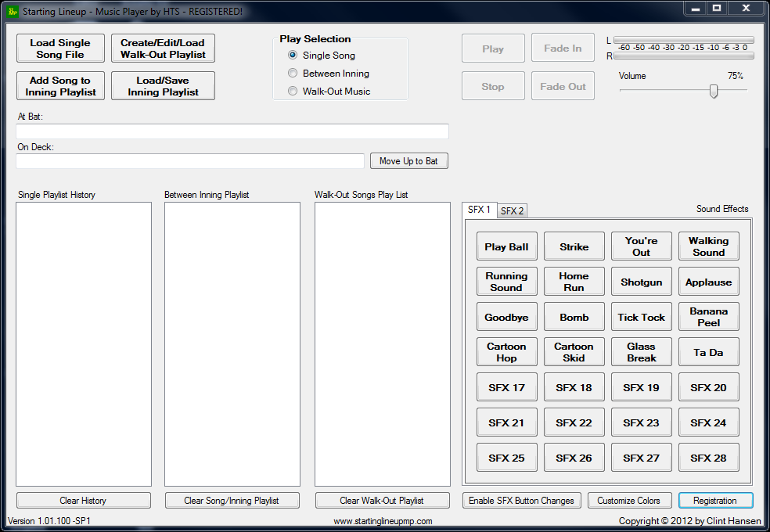Click the SFX 21 button

(507, 422)
